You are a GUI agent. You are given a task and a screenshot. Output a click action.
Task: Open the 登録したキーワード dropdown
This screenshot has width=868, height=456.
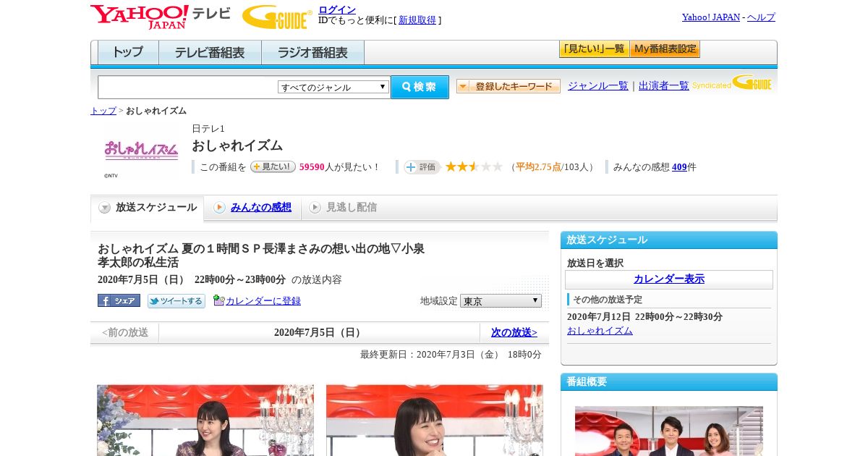click(509, 86)
